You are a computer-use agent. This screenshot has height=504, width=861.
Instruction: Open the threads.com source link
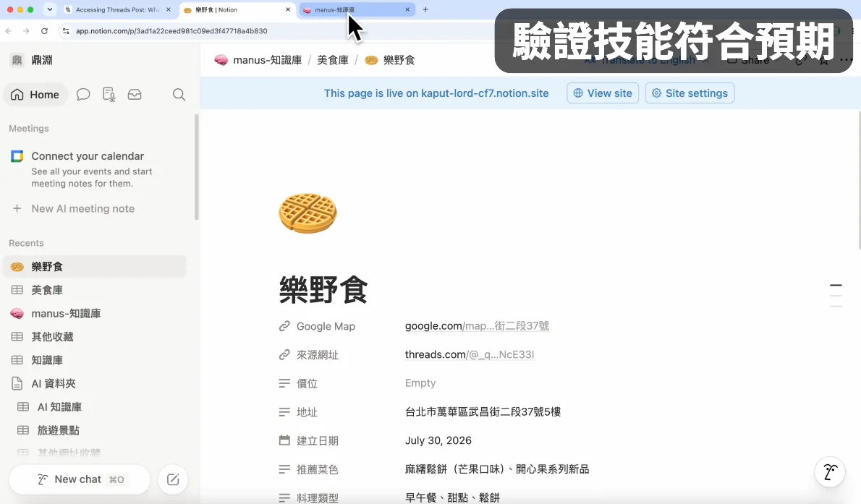point(470,354)
